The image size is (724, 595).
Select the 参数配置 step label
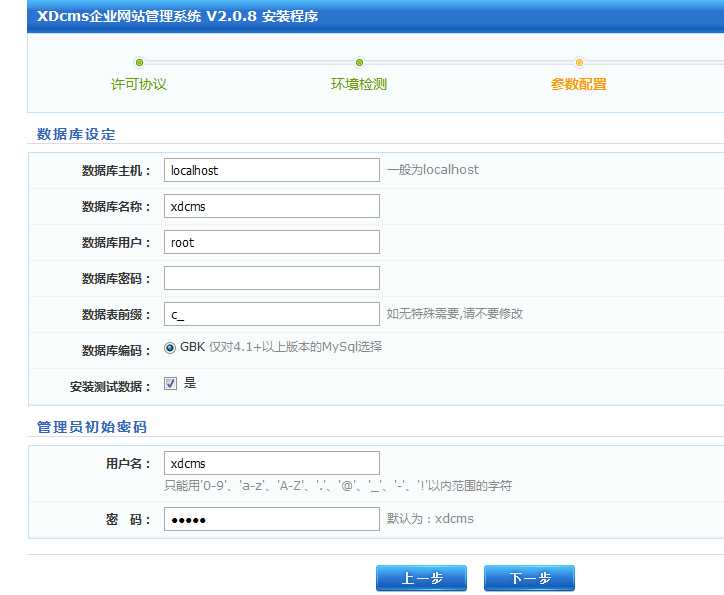pyautogui.click(x=579, y=85)
